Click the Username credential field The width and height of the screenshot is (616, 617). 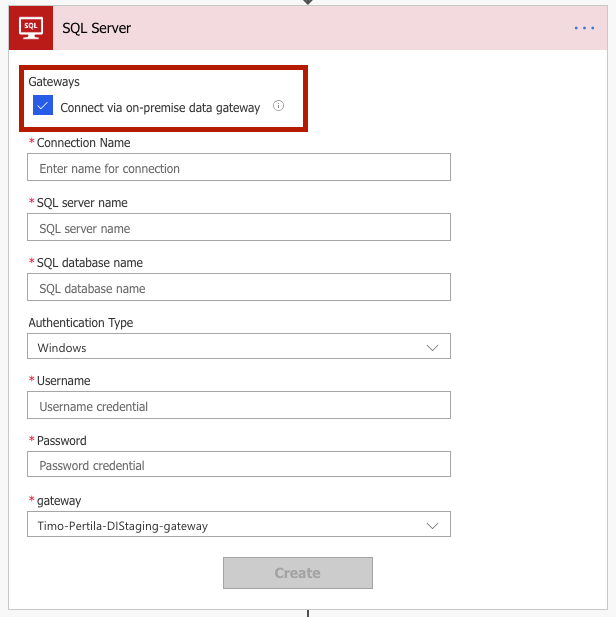click(x=239, y=405)
